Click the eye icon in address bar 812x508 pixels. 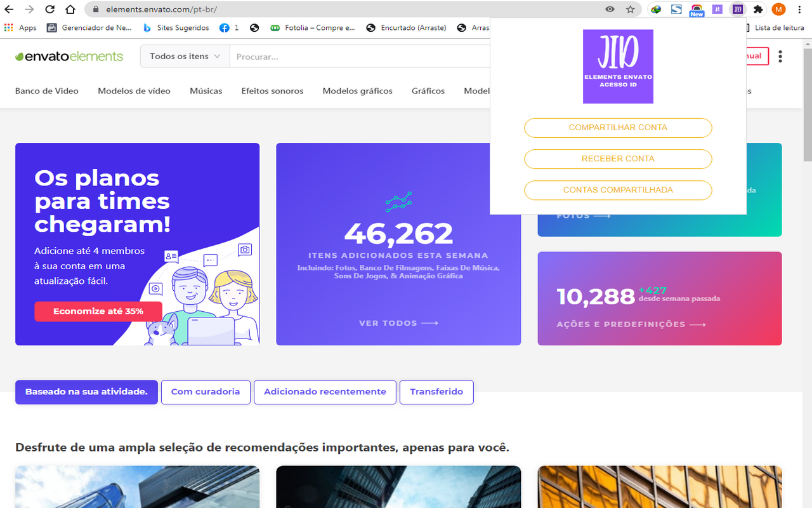610,10
